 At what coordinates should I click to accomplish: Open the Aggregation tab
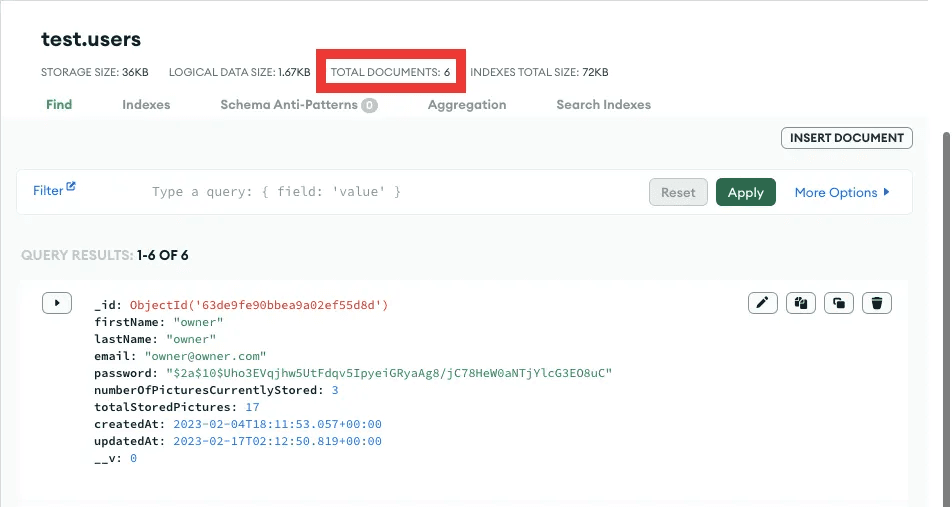point(466,104)
